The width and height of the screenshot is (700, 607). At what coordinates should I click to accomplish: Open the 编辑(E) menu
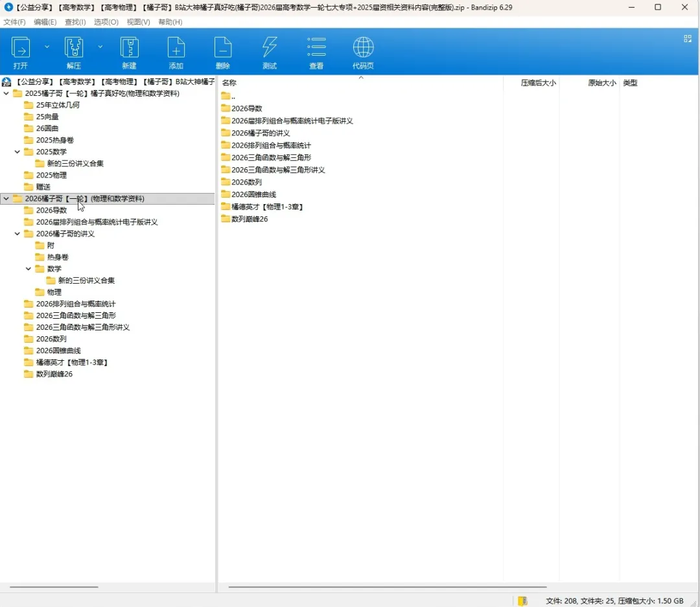tap(45, 22)
